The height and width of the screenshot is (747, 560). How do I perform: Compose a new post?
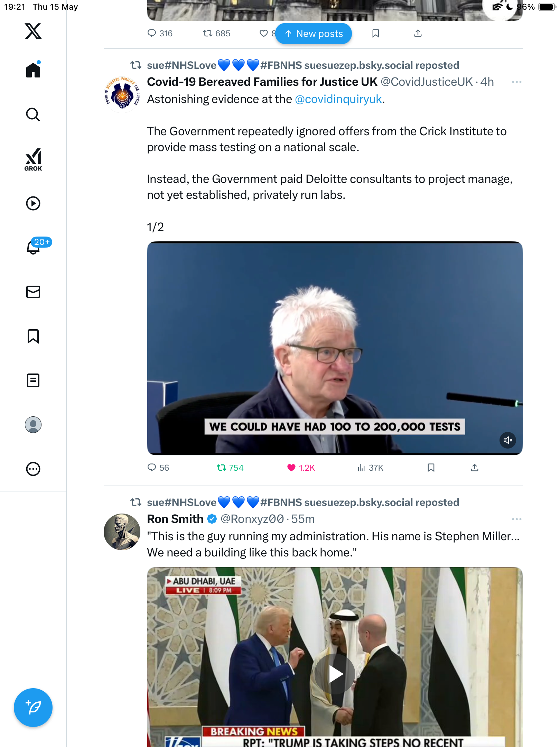pyautogui.click(x=33, y=708)
